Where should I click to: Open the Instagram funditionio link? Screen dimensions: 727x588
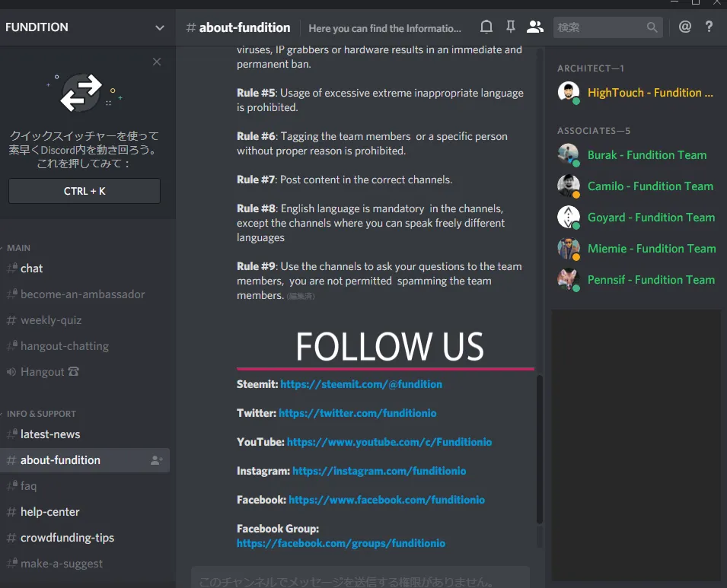[379, 471]
